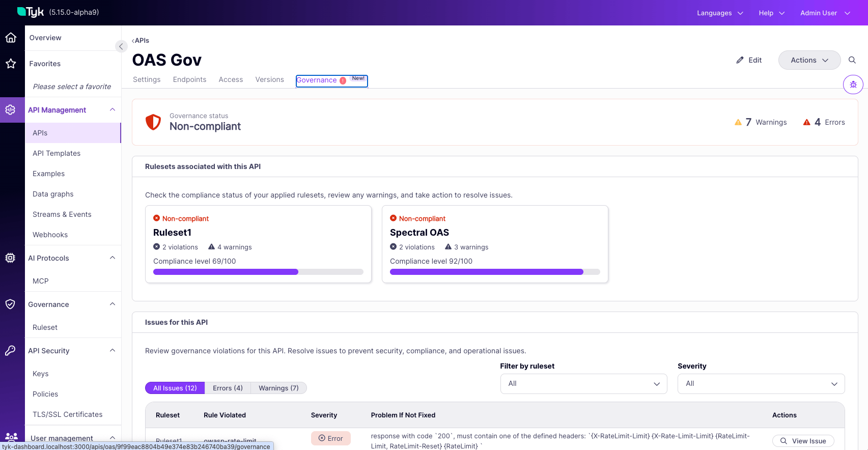Click Spectral OAS warnings triangle icon
Screen dimensions: 868x450
click(x=449, y=247)
